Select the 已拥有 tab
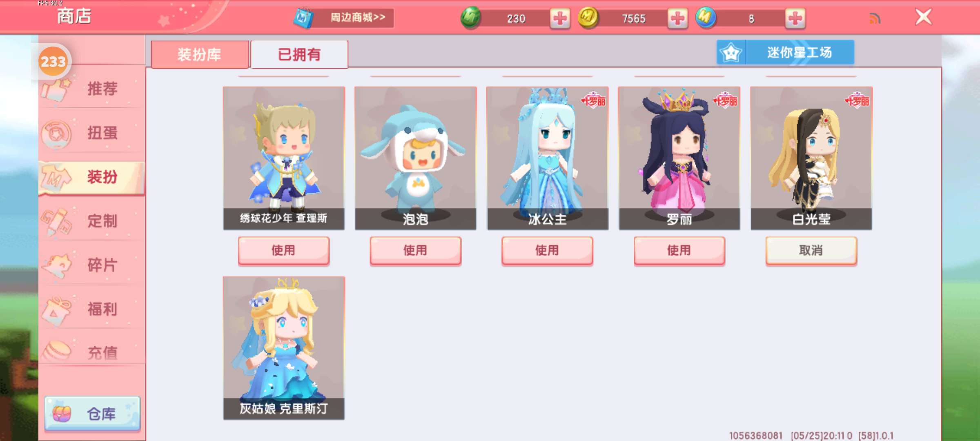The width and height of the screenshot is (980, 441). click(299, 54)
